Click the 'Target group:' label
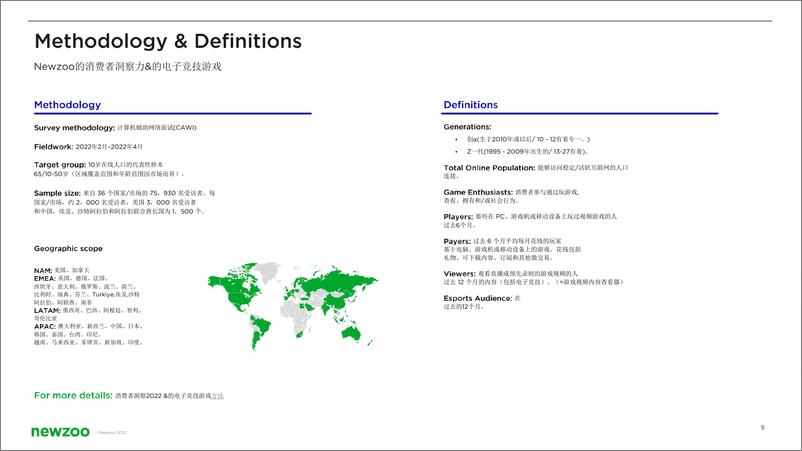The width and height of the screenshot is (802, 451). pyautogui.click(x=60, y=165)
